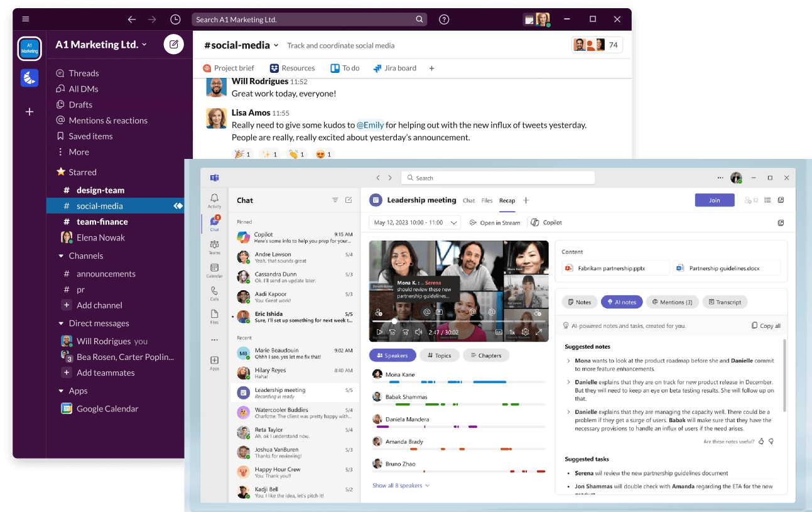This screenshot has height=512, width=812.
Task: Change the 1x playback speed
Action: (x=512, y=332)
